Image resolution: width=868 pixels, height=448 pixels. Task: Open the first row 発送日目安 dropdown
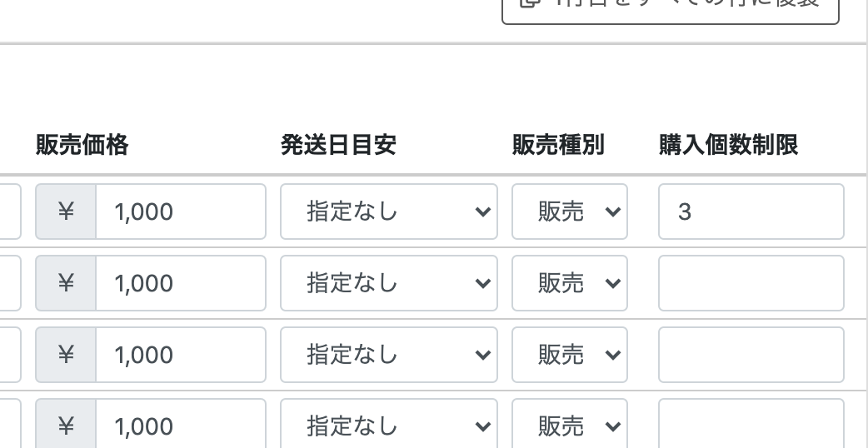(388, 212)
